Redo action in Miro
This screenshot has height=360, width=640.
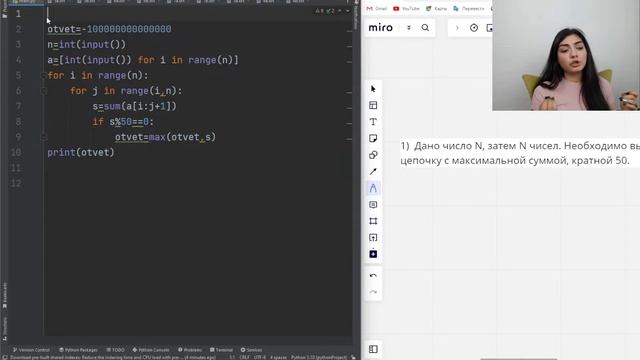point(373,292)
